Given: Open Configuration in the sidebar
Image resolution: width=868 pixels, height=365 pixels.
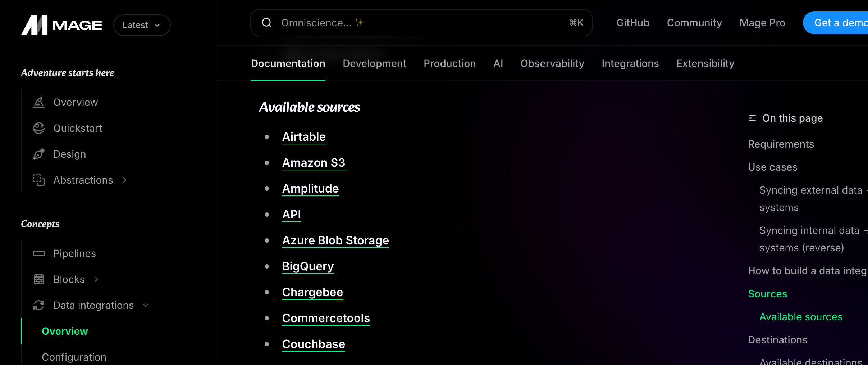Looking at the screenshot, I should 74,357.
